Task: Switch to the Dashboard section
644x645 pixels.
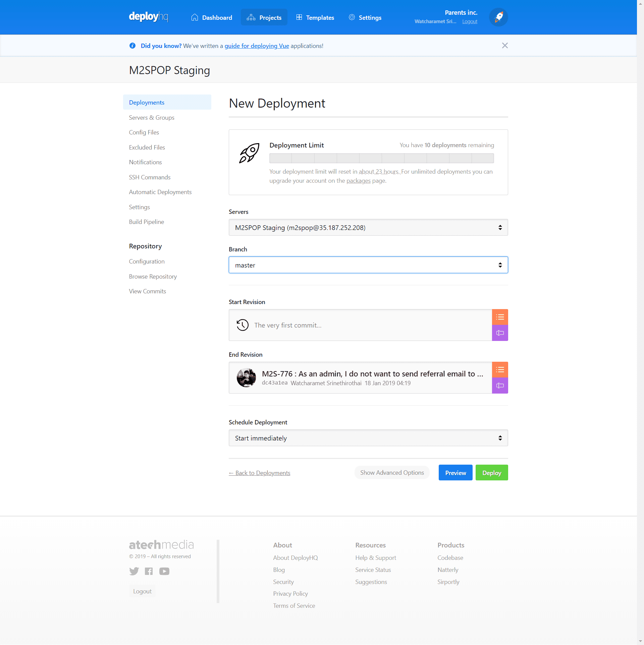Action: pyautogui.click(x=211, y=17)
